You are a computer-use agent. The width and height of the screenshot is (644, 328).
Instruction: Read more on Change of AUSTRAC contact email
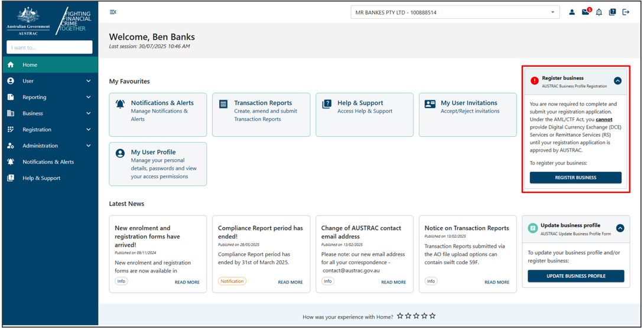pos(393,282)
